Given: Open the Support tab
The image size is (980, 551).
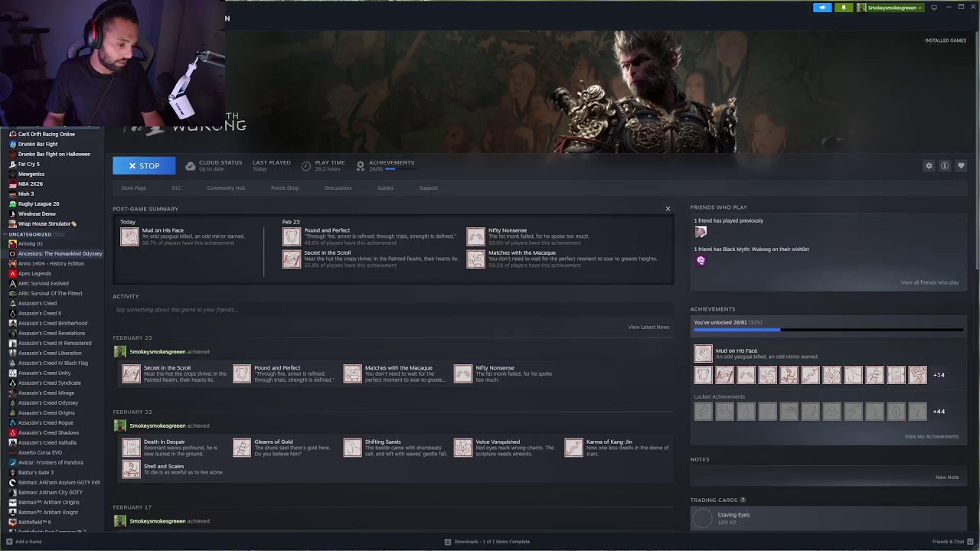Looking at the screenshot, I should click(x=429, y=188).
